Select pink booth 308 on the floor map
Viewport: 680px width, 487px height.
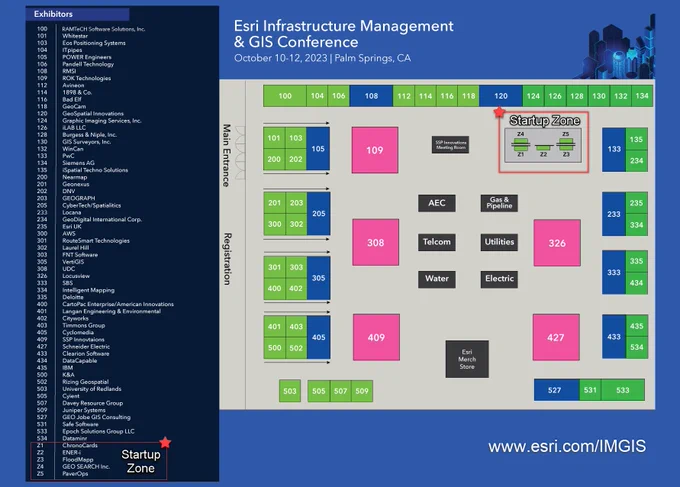coord(376,242)
